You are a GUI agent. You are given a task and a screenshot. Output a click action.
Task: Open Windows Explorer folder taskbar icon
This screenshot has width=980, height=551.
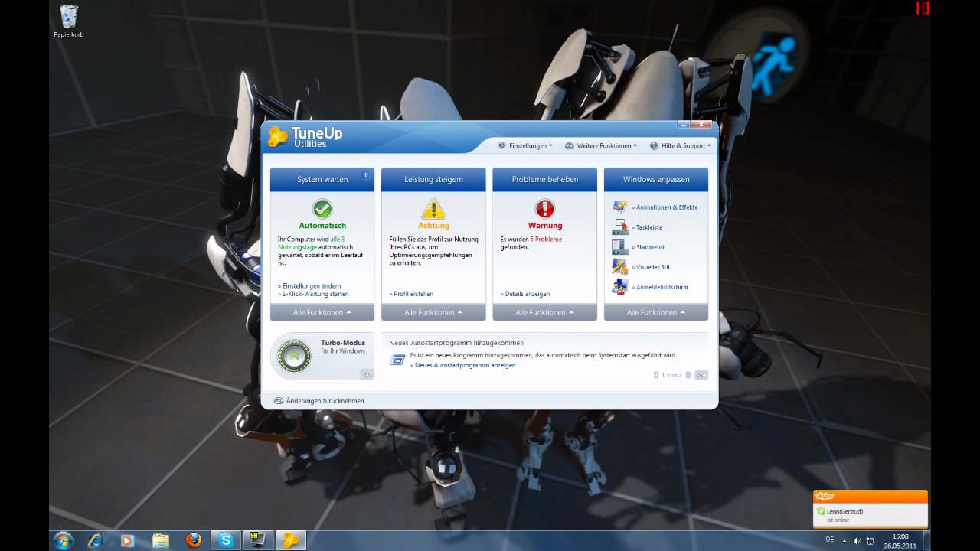[160, 540]
